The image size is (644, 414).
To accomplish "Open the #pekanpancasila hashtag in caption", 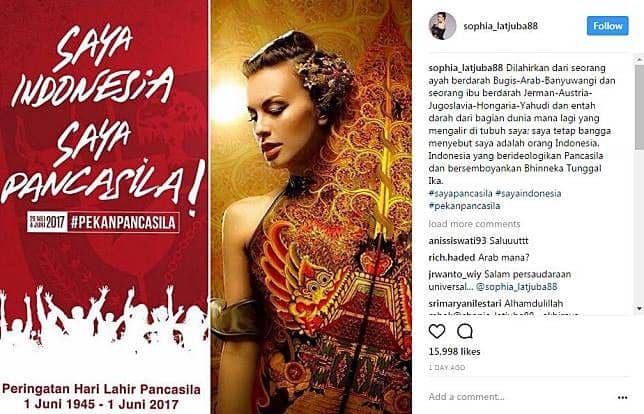I will pos(464,206).
